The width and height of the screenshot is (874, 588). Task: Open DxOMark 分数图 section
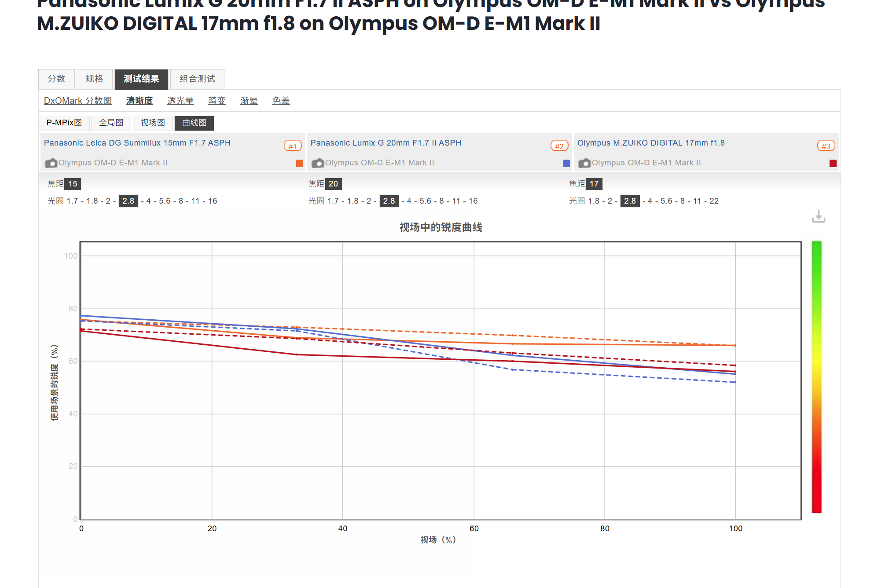(x=78, y=101)
